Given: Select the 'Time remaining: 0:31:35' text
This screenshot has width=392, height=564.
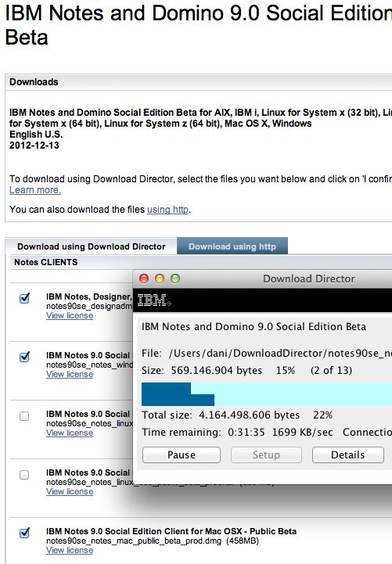Looking at the screenshot, I should 203,432.
